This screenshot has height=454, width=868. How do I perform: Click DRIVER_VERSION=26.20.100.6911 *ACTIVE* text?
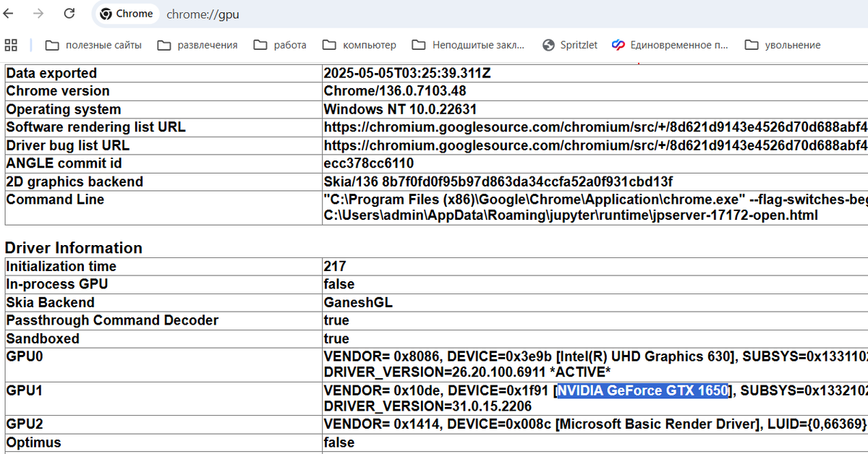467,372
